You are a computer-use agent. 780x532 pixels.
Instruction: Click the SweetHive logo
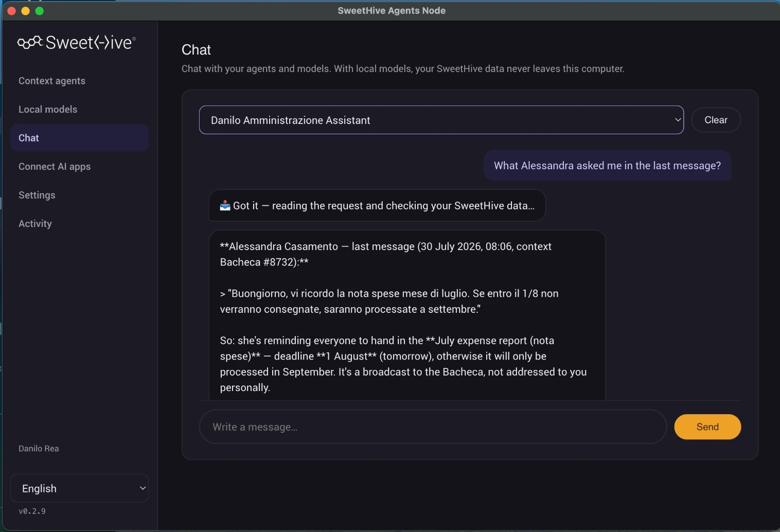pos(77,42)
